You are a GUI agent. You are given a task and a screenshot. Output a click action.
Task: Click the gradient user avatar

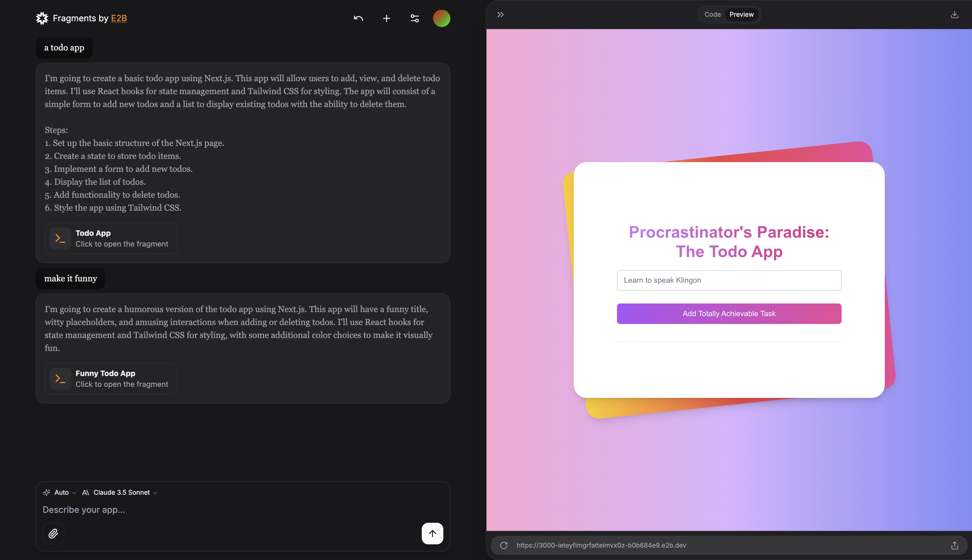[x=441, y=18]
